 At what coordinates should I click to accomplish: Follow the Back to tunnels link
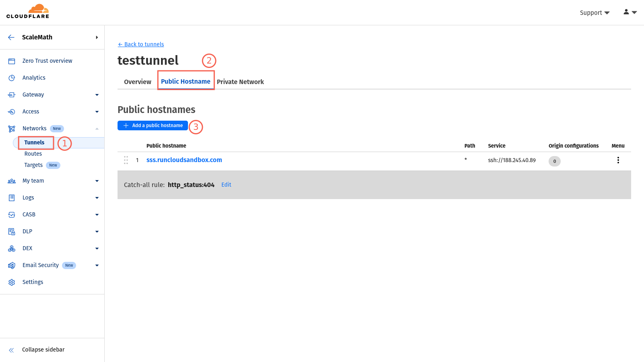[x=141, y=44]
